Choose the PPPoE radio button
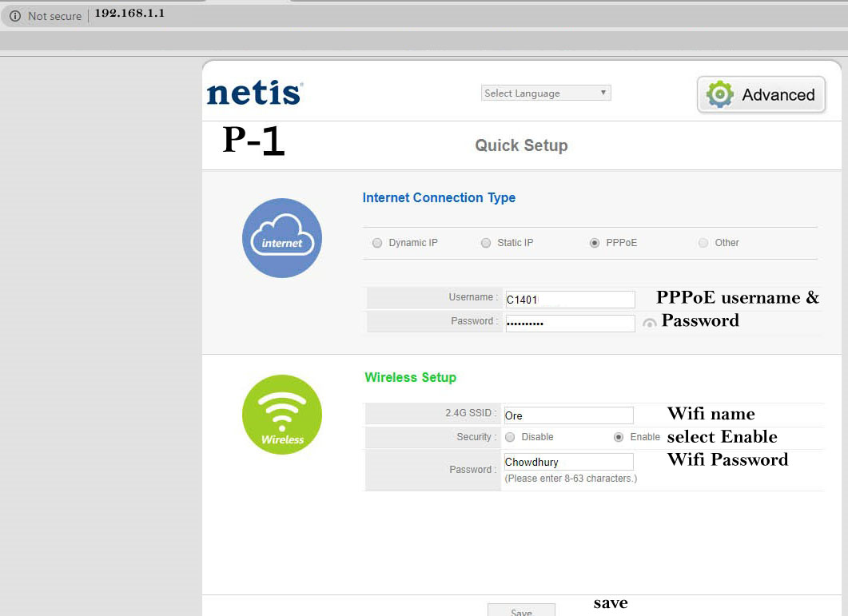848x616 pixels. [x=595, y=243]
